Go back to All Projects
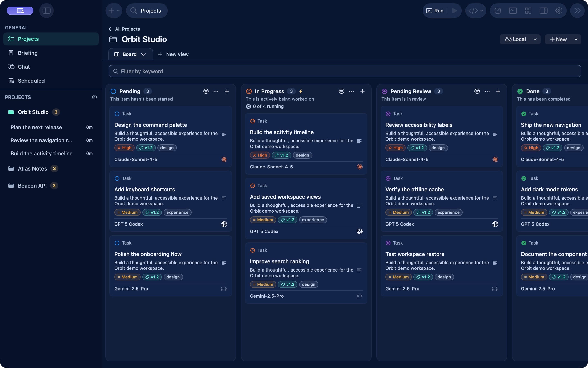The image size is (588, 368). tap(124, 29)
